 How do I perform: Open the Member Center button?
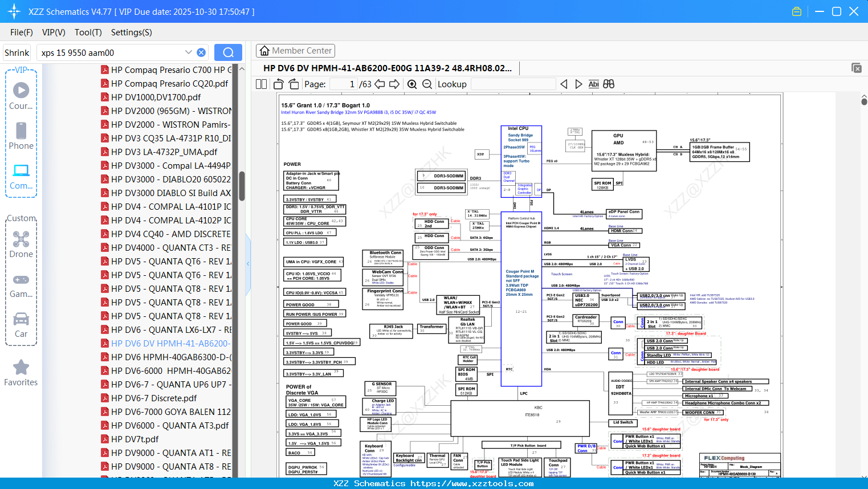click(295, 51)
